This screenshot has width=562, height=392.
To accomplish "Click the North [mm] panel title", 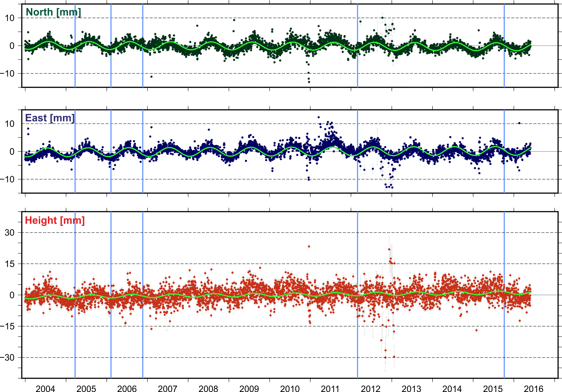I will pyautogui.click(x=53, y=12).
